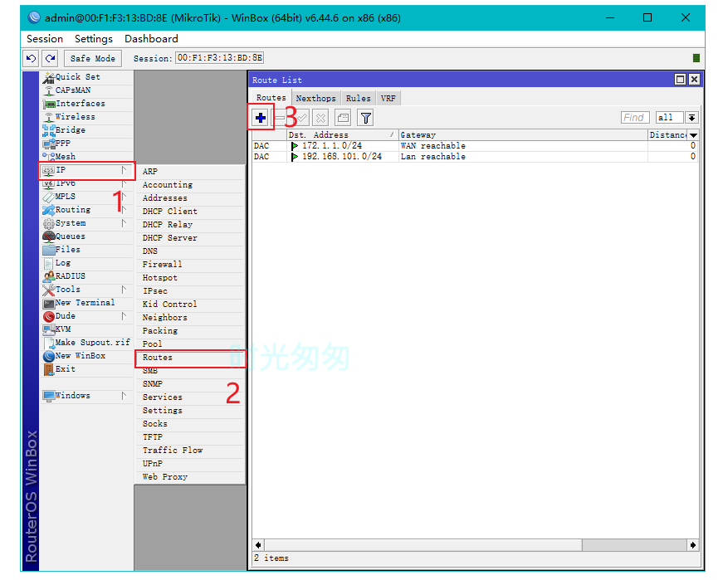Open CAPsMAN in the sidebar
This screenshot has height=580, width=728.
pos(86,90)
